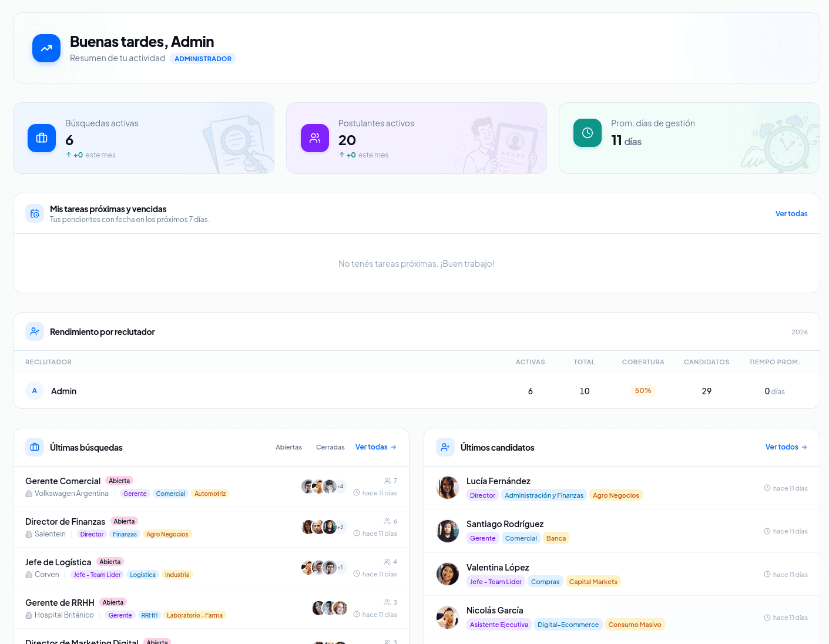Click the ADMINISTRADOR role badge
The image size is (829, 644).
click(203, 59)
